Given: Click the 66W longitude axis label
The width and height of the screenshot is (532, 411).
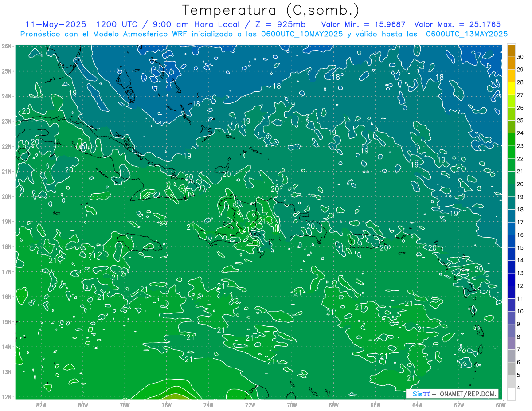Looking at the screenshot, I should 376,405.
